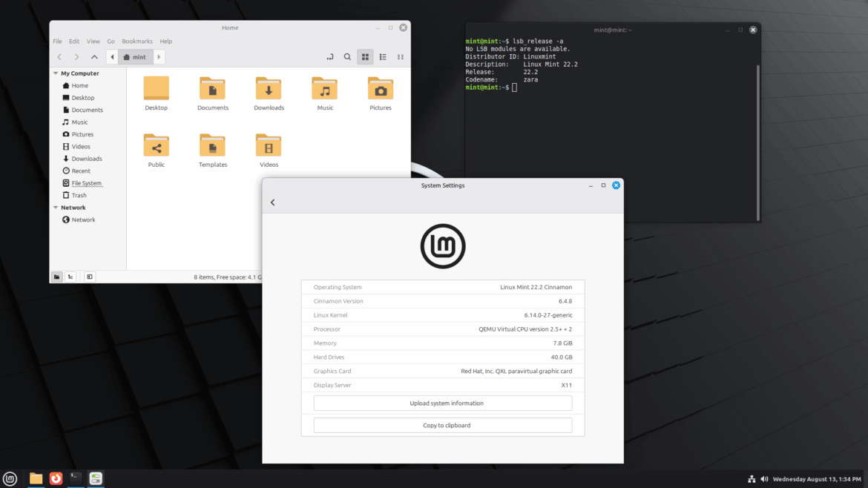This screenshot has width=868, height=488.
Task: Open the Files icon on the taskbar
Action: pyautogui.click(x=35, y=478)
